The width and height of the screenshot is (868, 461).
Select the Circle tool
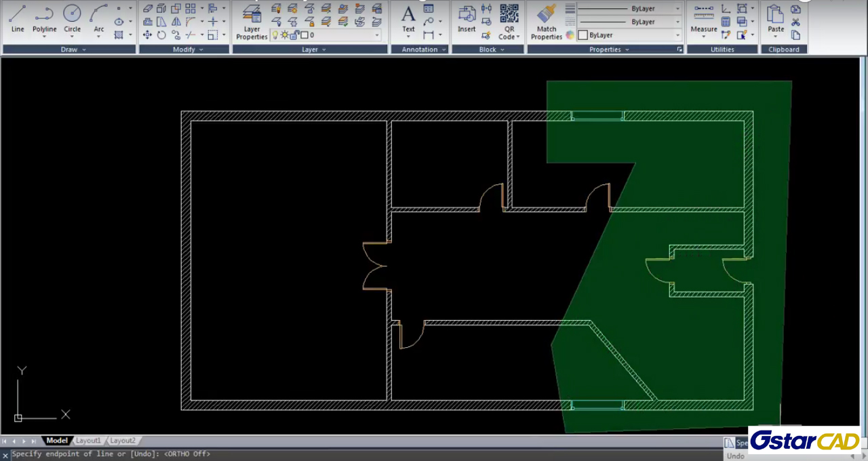click(72, 18)
